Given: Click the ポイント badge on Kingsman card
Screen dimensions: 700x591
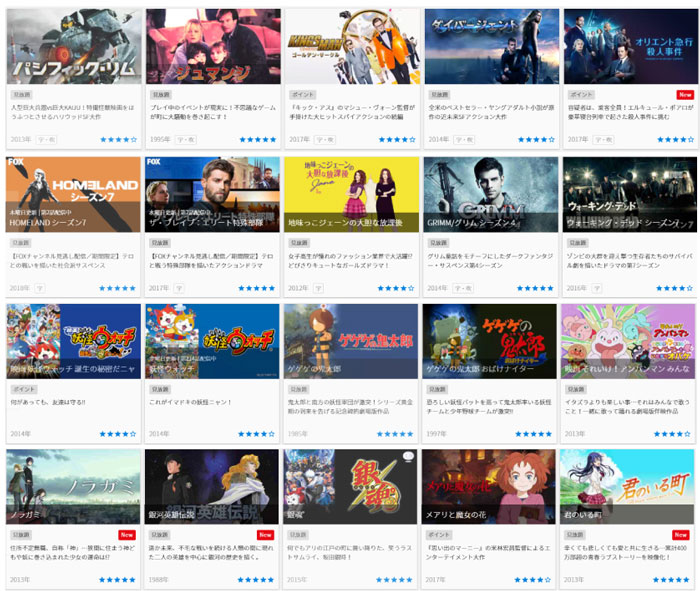Looking at the screenshot, I should pos(303,95).
